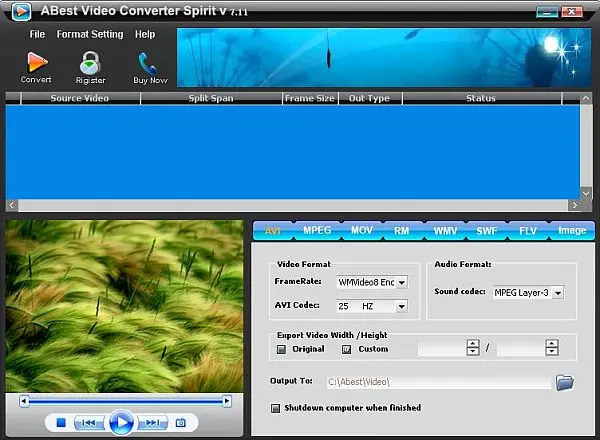Browse output folder with folder icon
The width and height of the screenshot is (600, 440).
[x=564, y=382]
